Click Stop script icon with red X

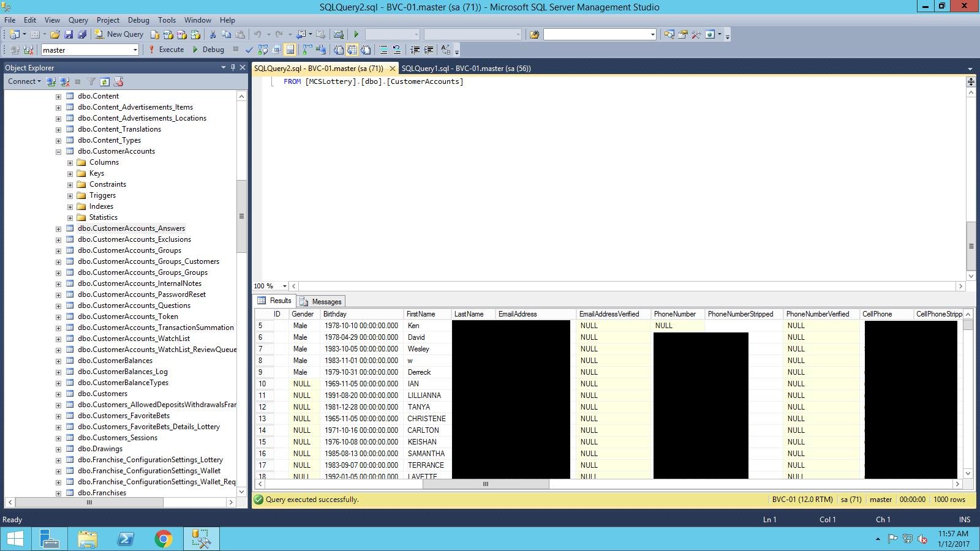point(119,81)
